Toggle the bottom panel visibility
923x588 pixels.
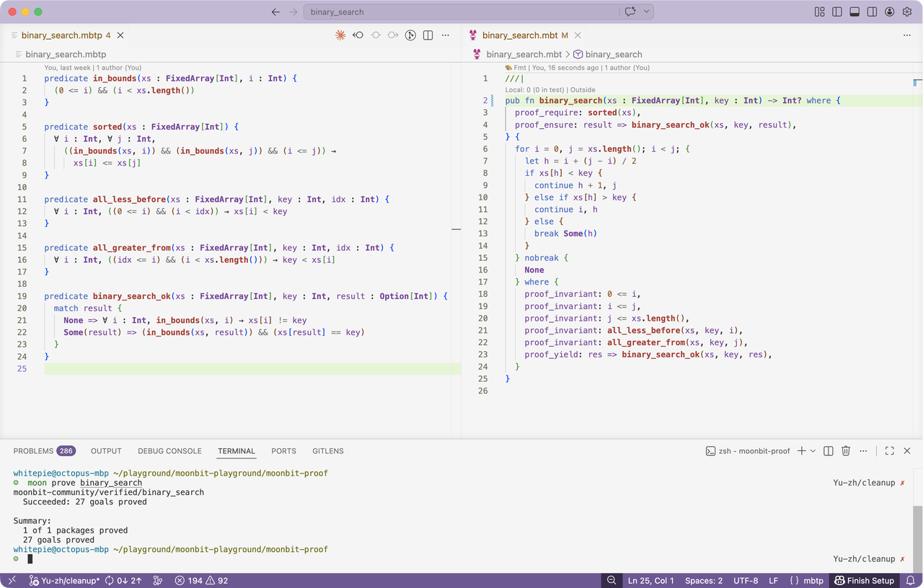coord(854,12)
